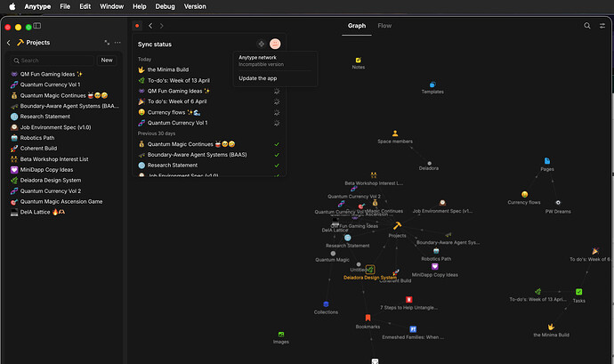Click the Projects hammer node in graph
614x364 pixels.
(x=397, y=226)
